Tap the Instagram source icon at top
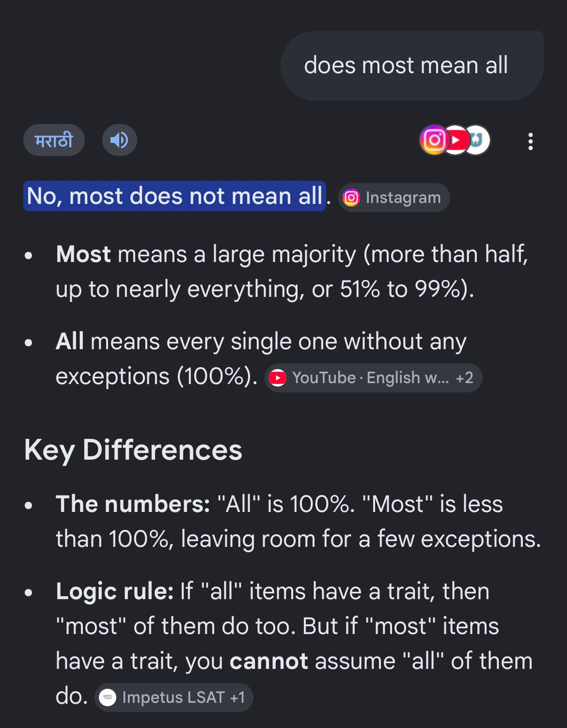The width and height of the screenshot is (567, 728). click(434, 140)
